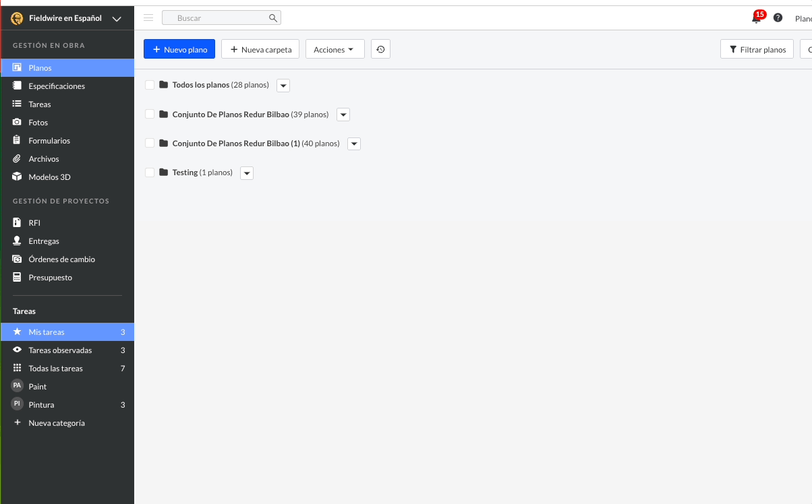Click the Formularios clipboard icon
812x504 pixels.
18,140
